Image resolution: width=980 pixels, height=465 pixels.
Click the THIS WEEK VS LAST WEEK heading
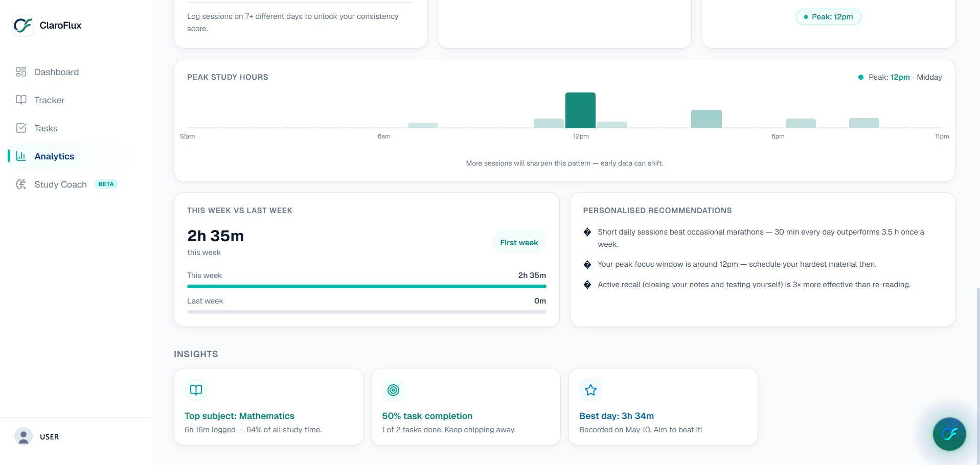[x=240, y=211]
